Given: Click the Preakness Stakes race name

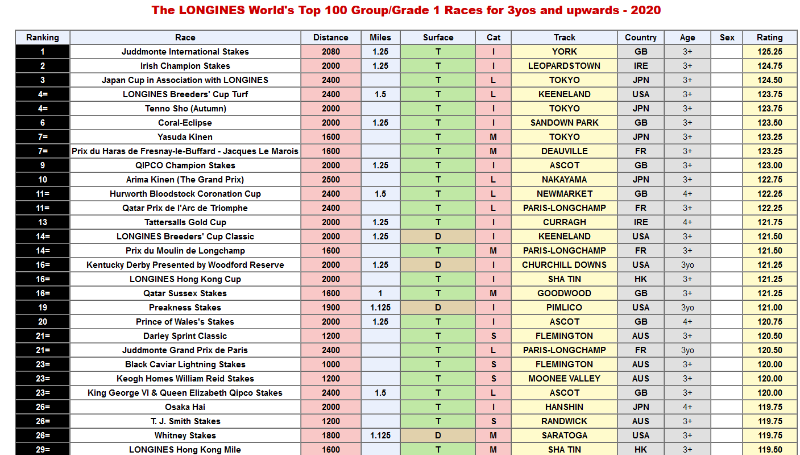Looking at the screenshot, I should (x=185, y=308).
